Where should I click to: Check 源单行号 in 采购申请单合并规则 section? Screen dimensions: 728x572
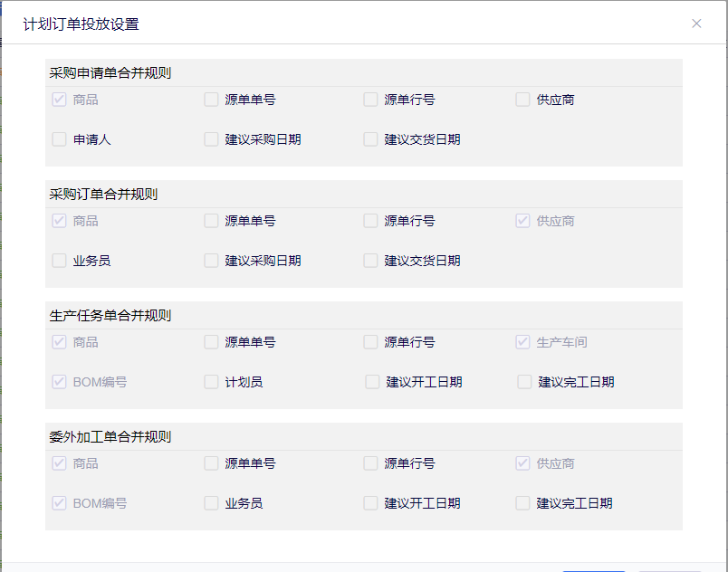click(x=370, y=100)
